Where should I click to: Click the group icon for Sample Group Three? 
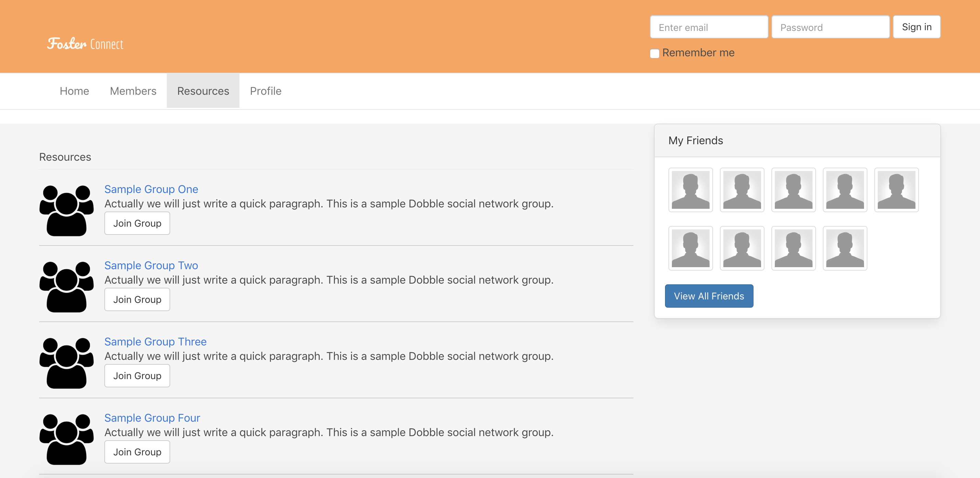(67, 363)
